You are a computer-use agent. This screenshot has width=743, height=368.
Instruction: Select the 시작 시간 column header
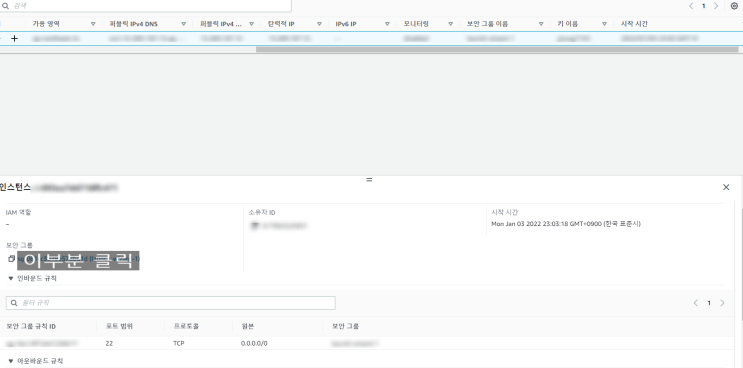click(x=634, y=24)
